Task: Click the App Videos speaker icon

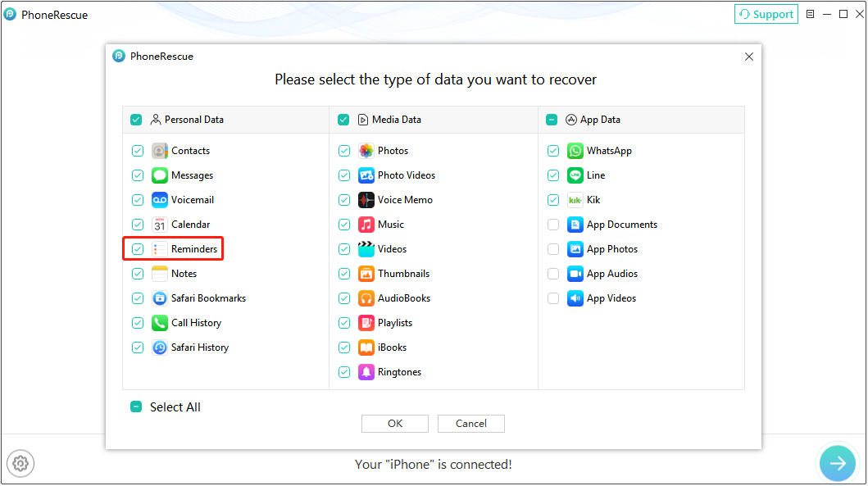Action: click(575, 298)
